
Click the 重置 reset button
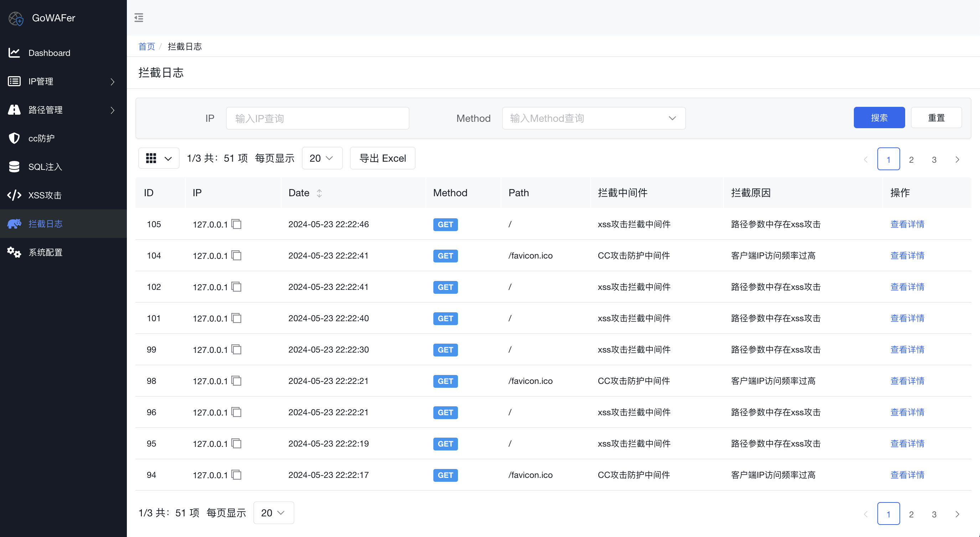[x=936, y=118]
